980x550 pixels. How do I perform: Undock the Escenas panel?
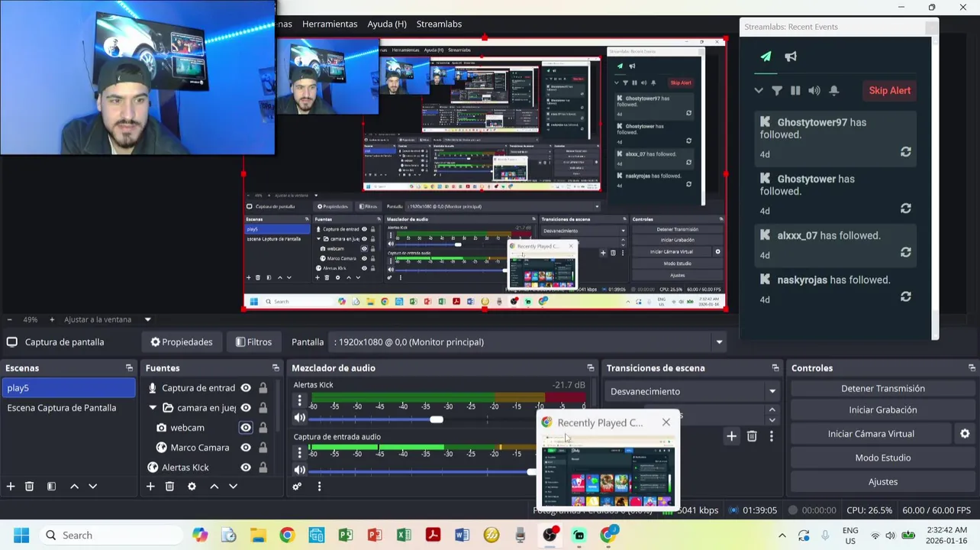(x=129, y=368)
